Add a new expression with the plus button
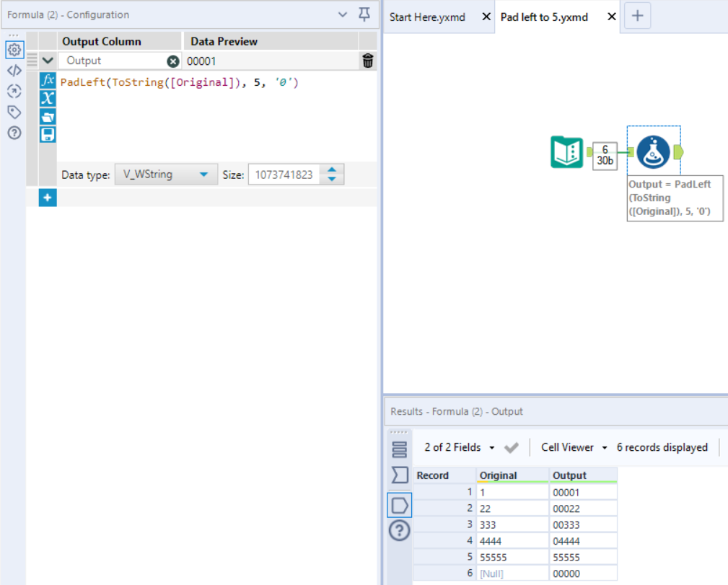The height and width of the screenshot is (585, 728). [x=47, y=197]
